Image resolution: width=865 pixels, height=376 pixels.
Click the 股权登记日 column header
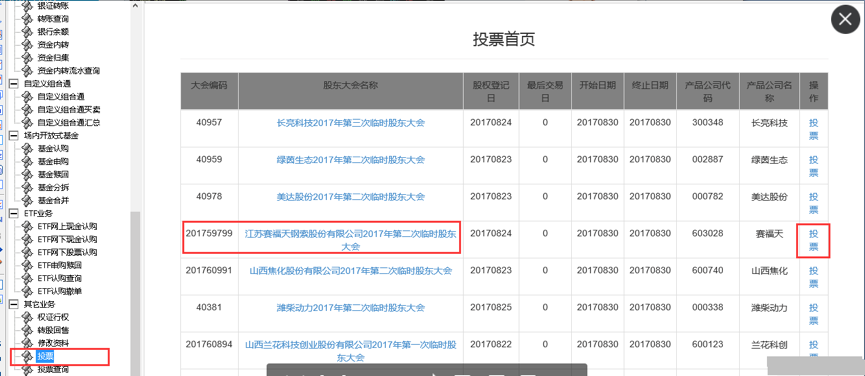pos(490,92)
